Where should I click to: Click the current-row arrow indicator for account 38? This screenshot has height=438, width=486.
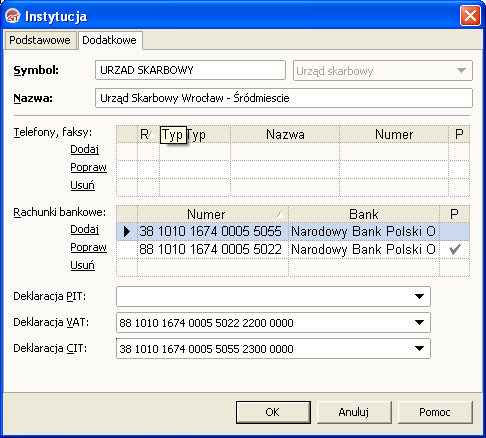(127, 231)
